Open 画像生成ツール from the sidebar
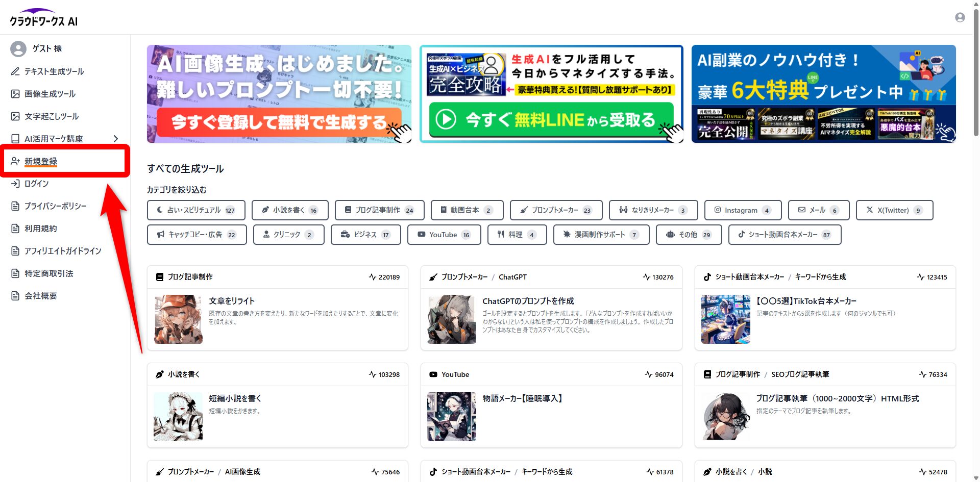980x482 pixels. point(16,94)
